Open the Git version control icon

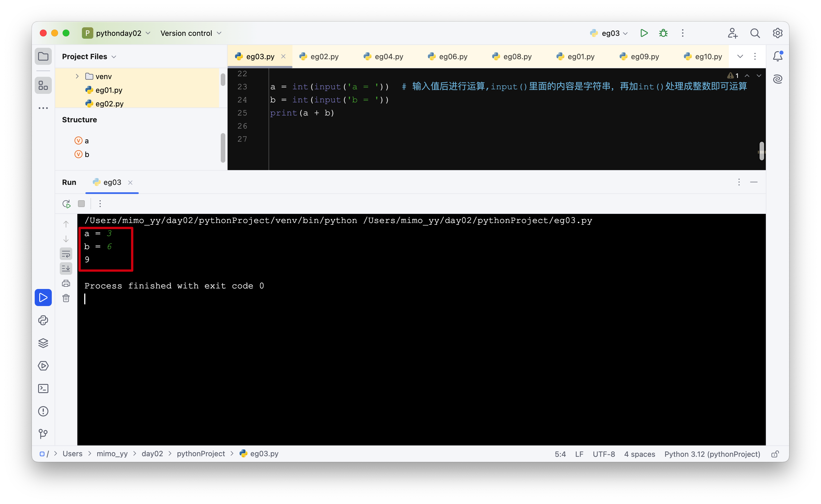click(x=43, y=434)
